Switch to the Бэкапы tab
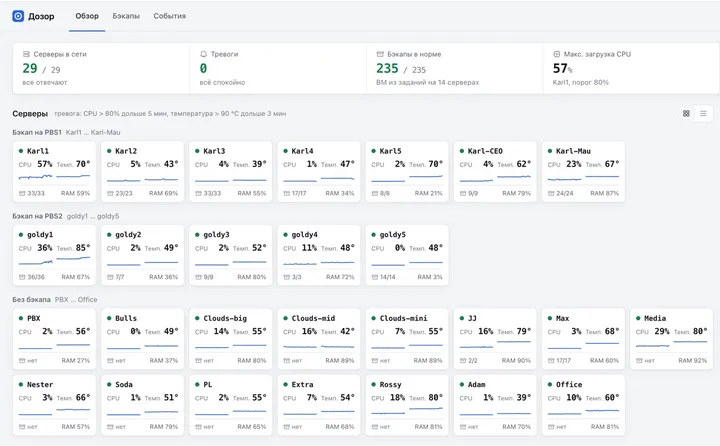This screenshot has height=446, width=720. (x=126, y=16)
